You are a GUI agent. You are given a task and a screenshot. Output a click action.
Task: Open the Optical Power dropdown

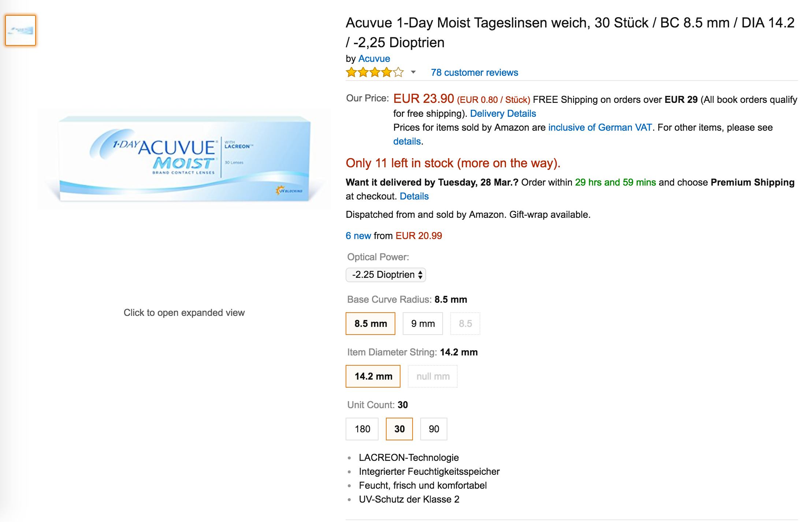386,275
